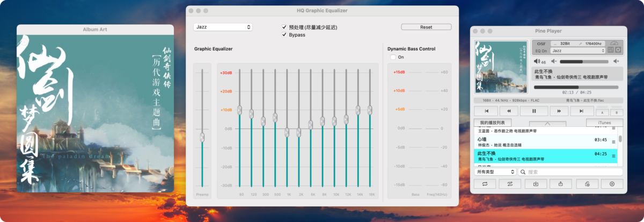Viewport: 644px width, 222px height.
Task: Click the 120 Hz band slider handle
Action: [x=251, y=113]
